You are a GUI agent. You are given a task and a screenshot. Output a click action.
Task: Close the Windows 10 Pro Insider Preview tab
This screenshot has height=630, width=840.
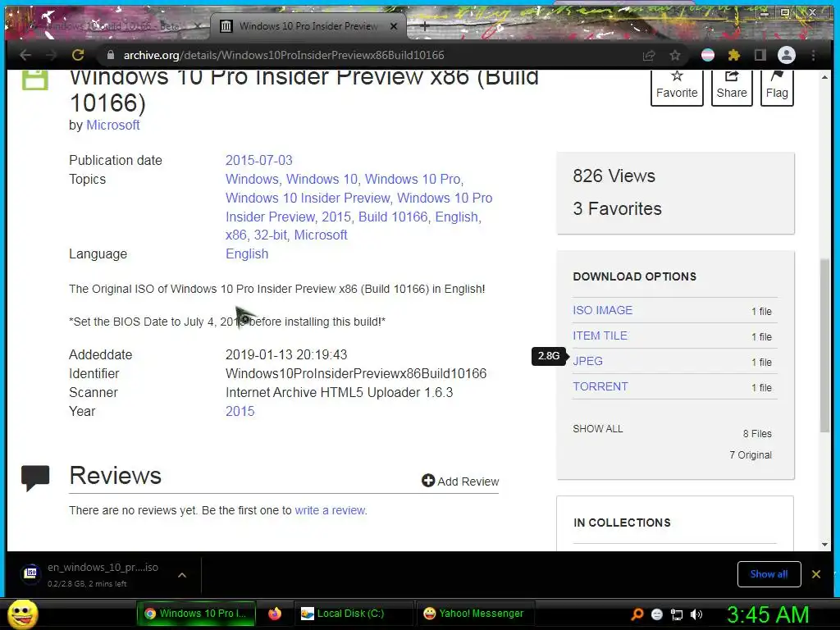point(394,25)
